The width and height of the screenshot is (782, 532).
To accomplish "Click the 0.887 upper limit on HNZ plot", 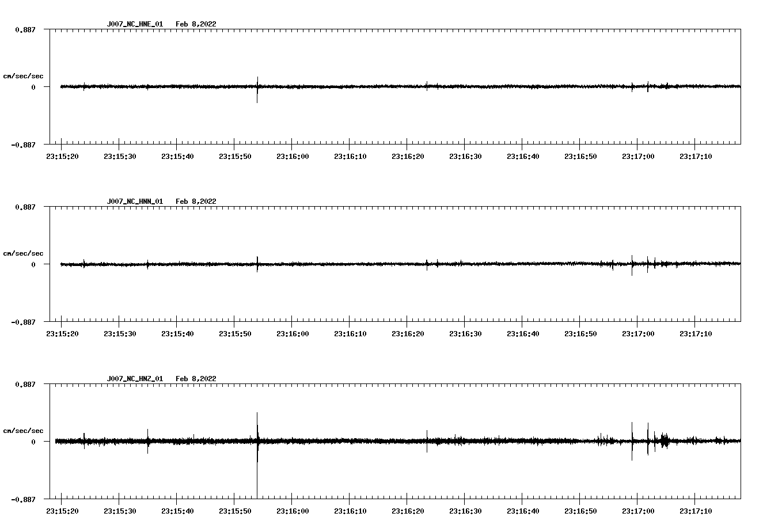I will click(x=25, y=384).
